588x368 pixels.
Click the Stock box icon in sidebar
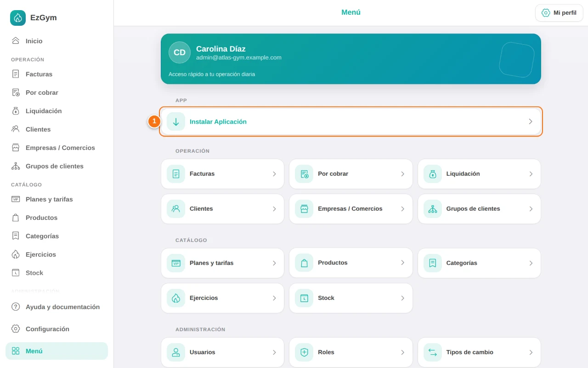tap(16, 273)
